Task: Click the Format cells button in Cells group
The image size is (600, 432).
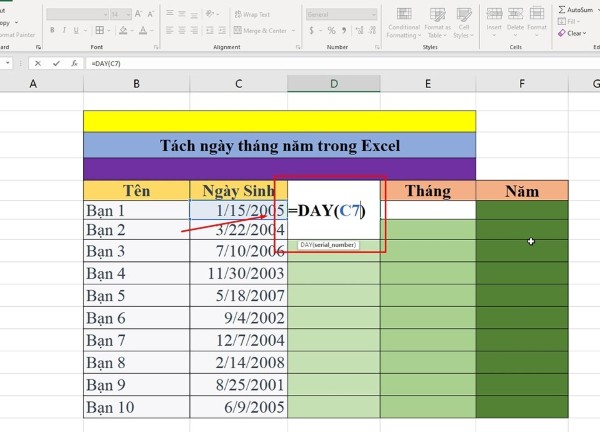Action: 537,22
